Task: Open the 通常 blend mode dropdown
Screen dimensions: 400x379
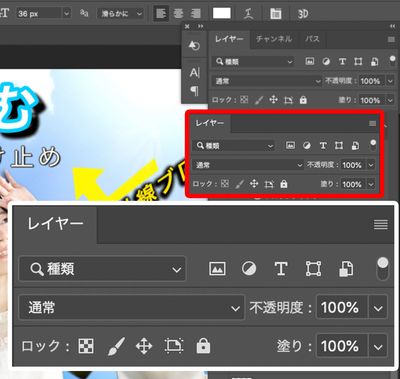Action: pos(132,307)
